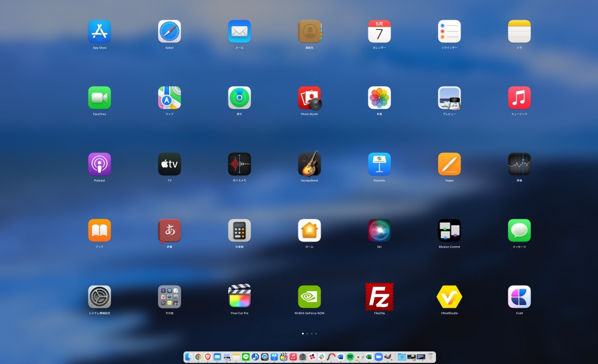598x364 pixels.
Task: Launch Microsoft Word from the Dock
Action: click(341, 357)
